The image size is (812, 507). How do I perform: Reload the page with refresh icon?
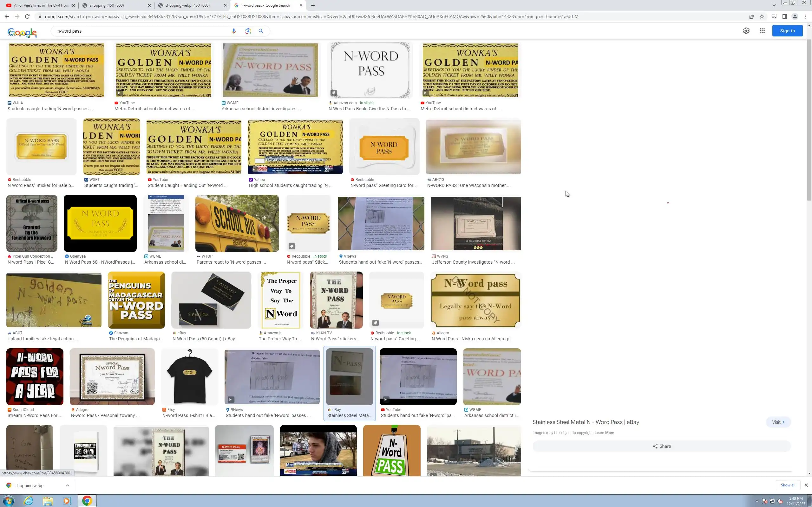(27, 16)
